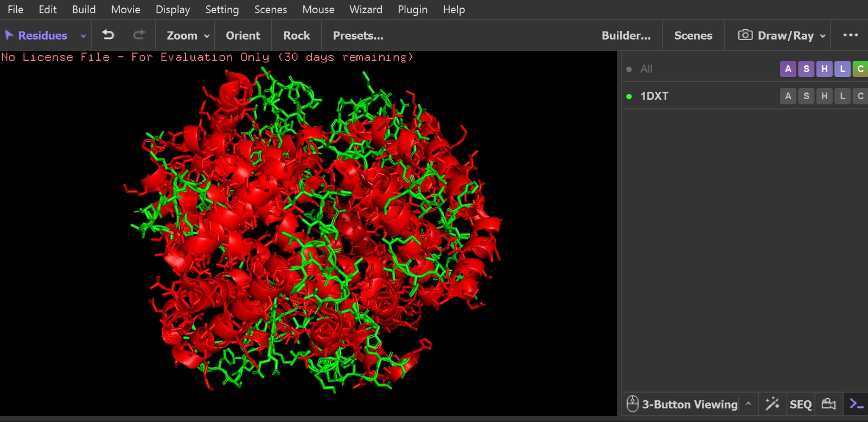The height and width of the screenshot is (422, 868).
Task: Expand the 3-Button Viewing mode chevron
Action: (x=748, y=404)
